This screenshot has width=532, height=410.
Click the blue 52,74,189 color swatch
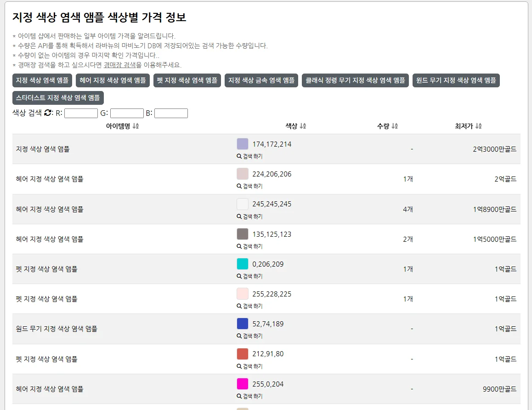point(243,324)
